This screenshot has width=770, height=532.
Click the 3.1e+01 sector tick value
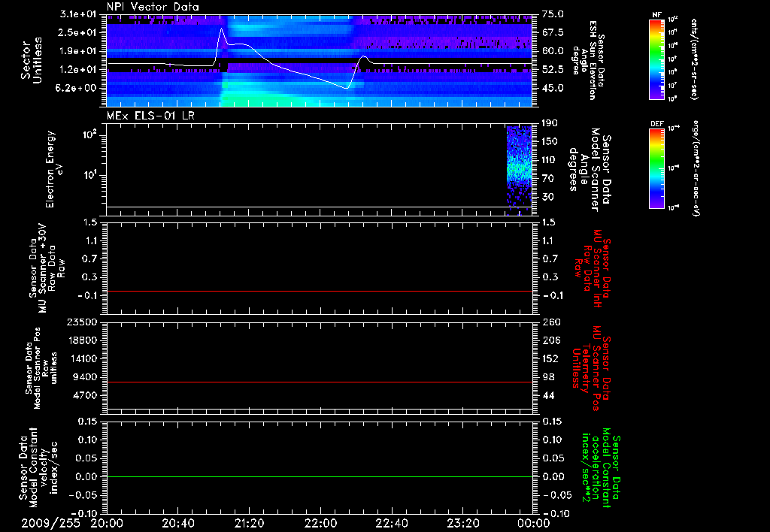tap(78, 14)
